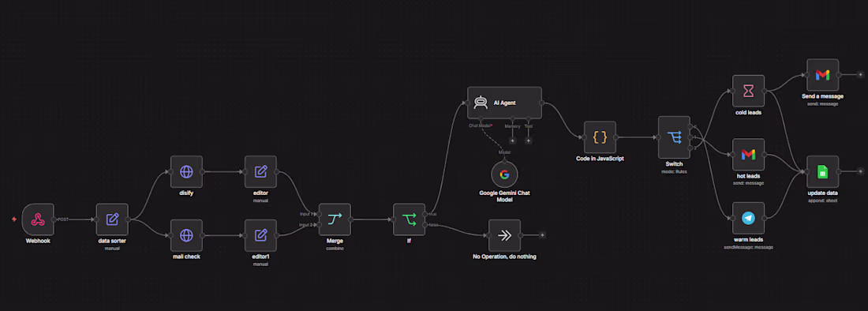This screenshot has width=868, height=311.
Task: Click the 'Memory' label under AI Agent
Action: [513, 126]
